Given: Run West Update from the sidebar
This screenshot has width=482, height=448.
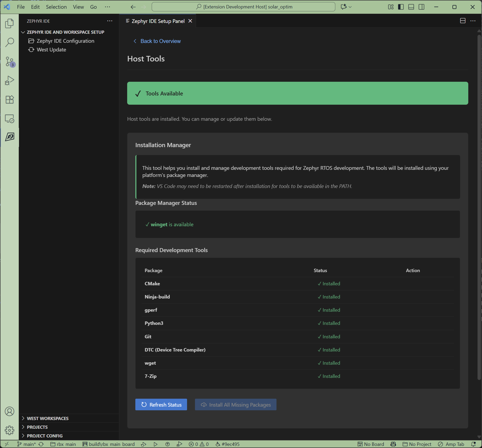Looking at the screenshot, I should point(51,50).
